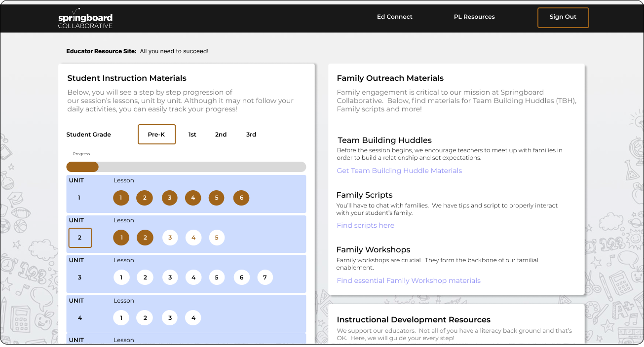Image resolution: width=644 pixels, height=347 pixels.
Task: Click the session progress bar
Action: 186,167
